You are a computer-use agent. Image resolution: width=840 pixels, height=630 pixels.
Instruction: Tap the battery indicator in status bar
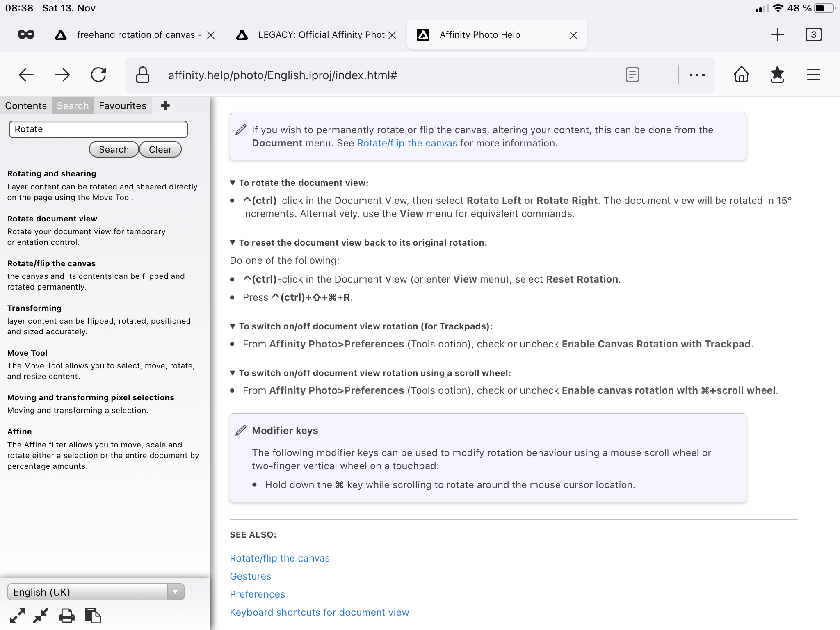(824, 8)
